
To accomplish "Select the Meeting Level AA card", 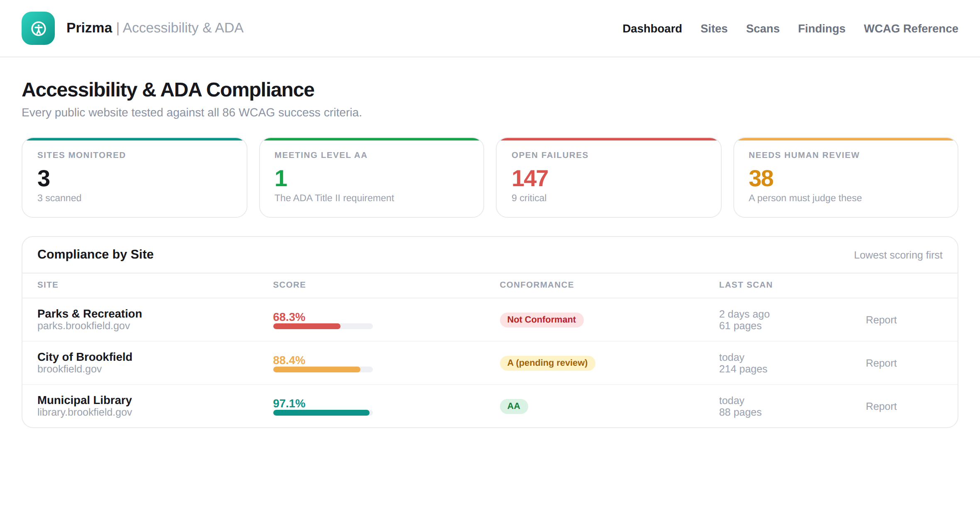I will tap(372, 177).
